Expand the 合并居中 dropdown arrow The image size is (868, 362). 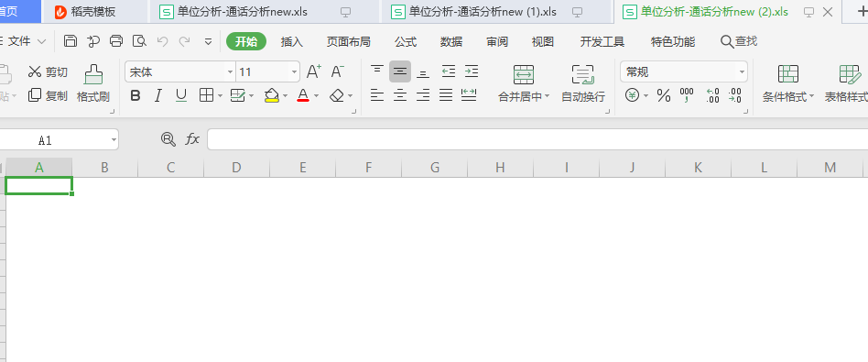[547, 96]
